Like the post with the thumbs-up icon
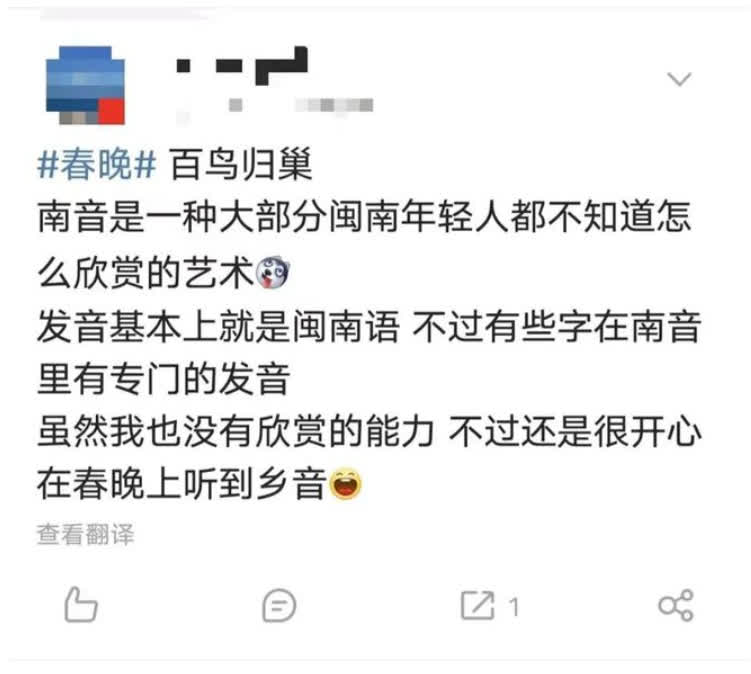Image resolution: width=751 pixels, height=674 pixels. 81,605
